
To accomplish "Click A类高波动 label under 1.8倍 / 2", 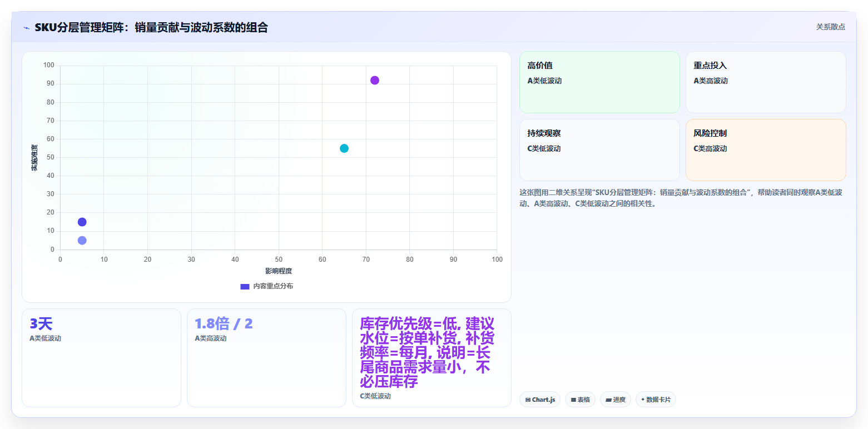I will point(210,338).
